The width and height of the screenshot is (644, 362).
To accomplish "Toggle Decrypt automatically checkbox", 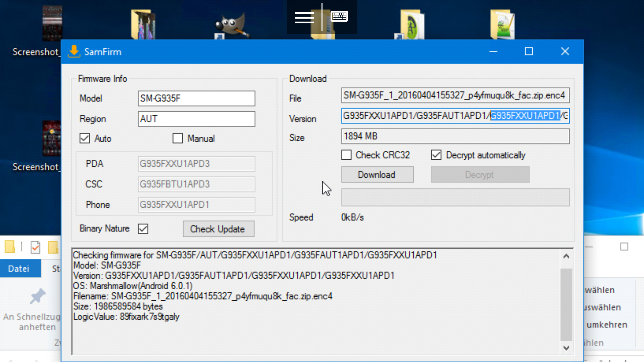I will pos(436,155).
